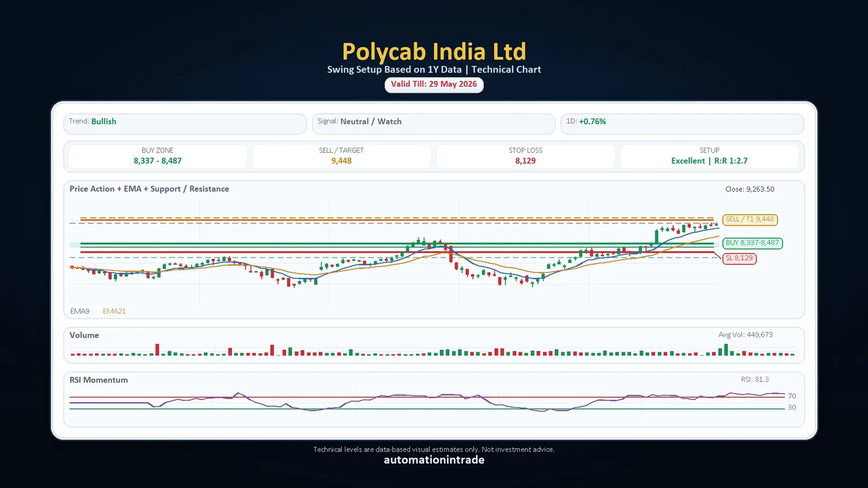Click the automationintrade brand text
This screenshot has height=488, width=868.
tap(434, 460)
